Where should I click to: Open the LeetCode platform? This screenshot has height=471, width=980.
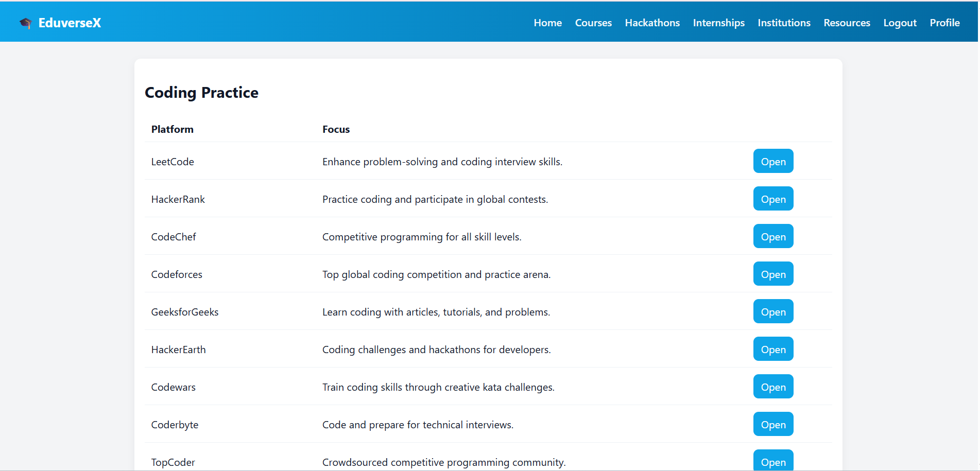click(x=773, y=161)
